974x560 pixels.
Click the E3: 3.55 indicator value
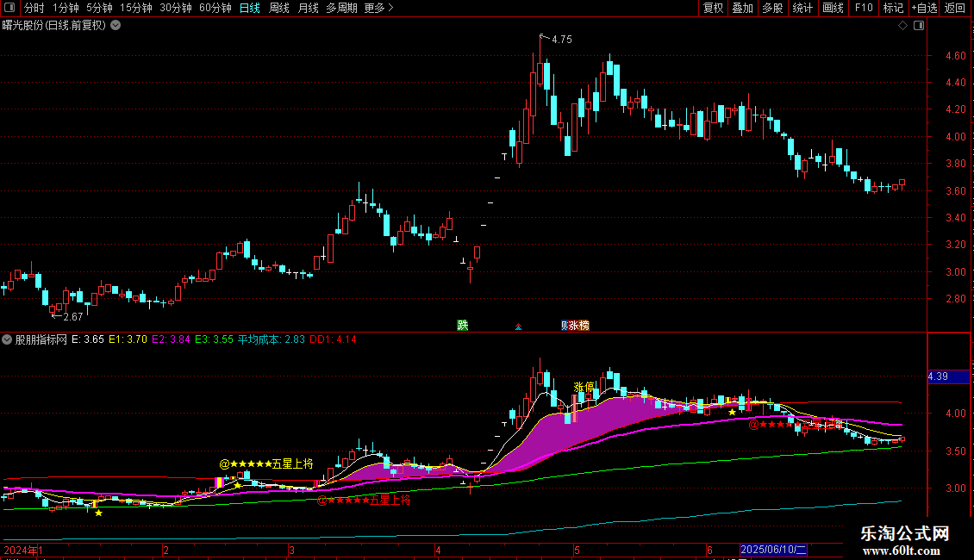tap(214, 339)
